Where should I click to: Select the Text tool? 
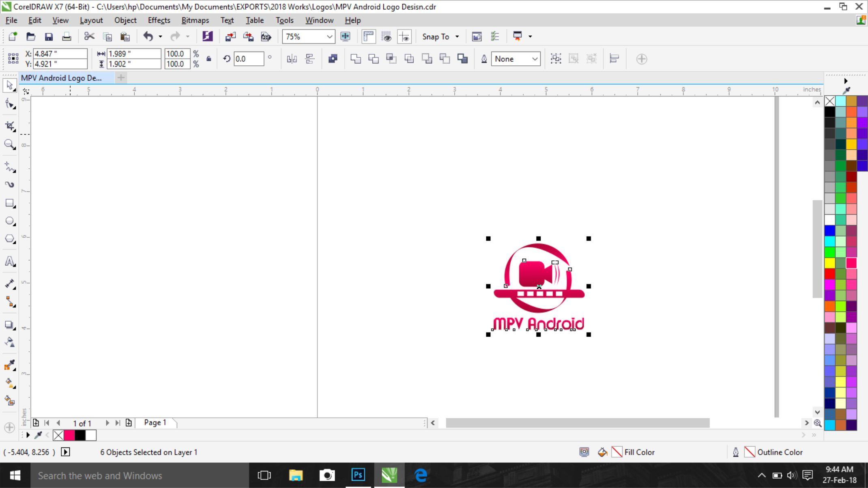coord(10,262)
